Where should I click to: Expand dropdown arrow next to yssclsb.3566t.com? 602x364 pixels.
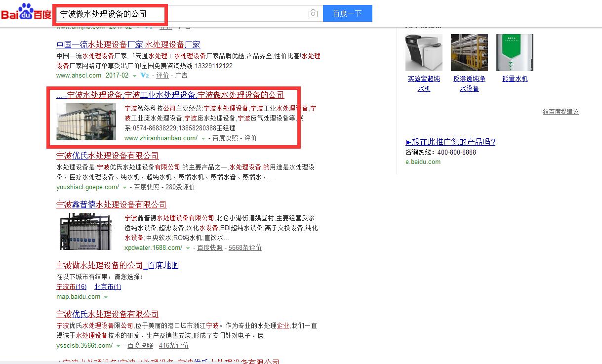tap(118, 346)
